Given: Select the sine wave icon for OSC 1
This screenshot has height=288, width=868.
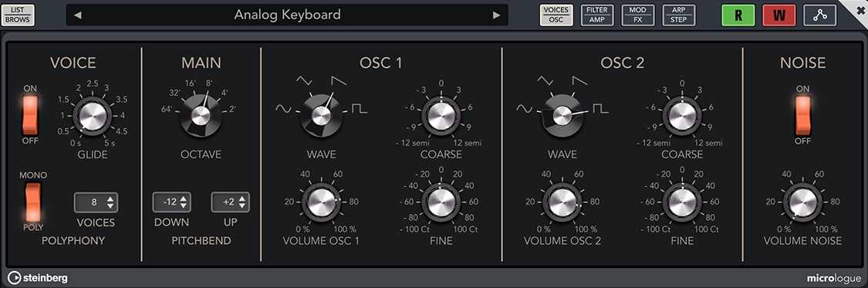Looking at the screenshot, I should (283, 109).
